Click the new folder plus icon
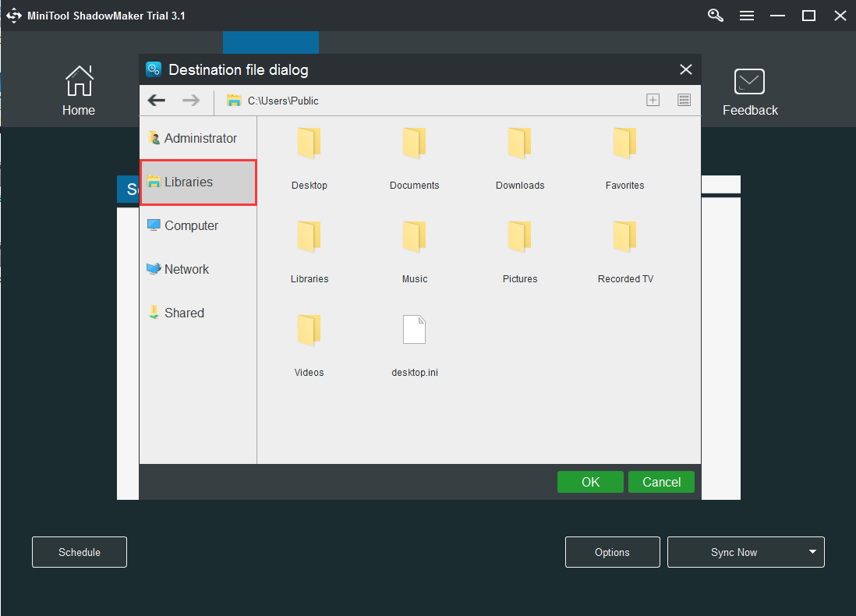 (x=653, y=100)
